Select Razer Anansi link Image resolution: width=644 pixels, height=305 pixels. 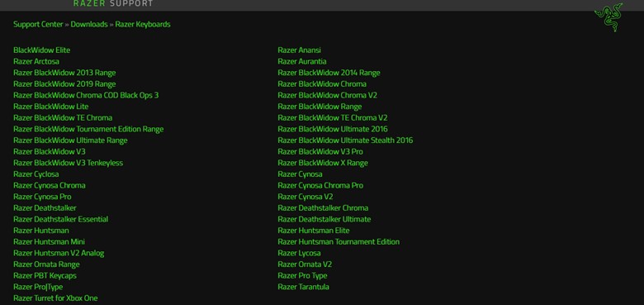pos(300,50)
